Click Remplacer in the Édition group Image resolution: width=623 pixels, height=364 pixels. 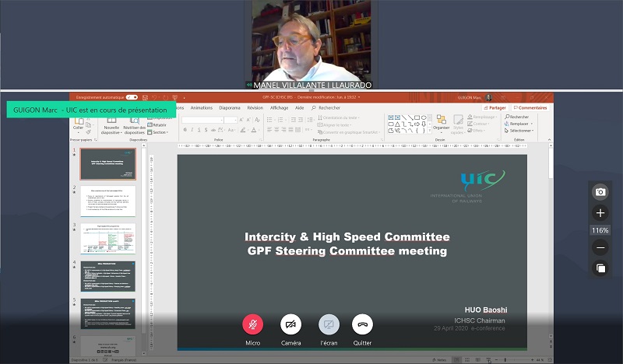[x=519, y=124]
